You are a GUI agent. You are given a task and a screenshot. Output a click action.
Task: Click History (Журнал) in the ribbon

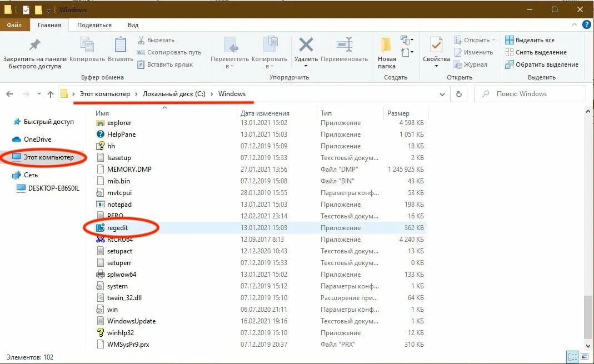471,64
